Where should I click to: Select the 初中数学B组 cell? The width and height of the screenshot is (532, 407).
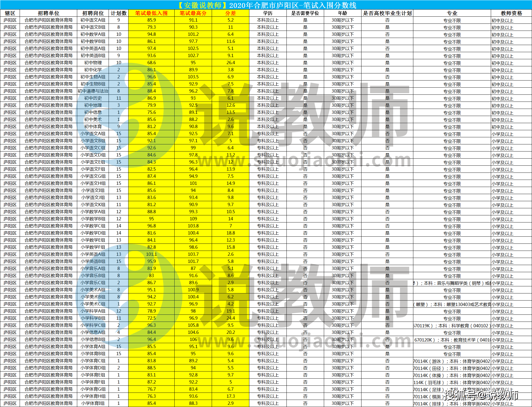pos(93,41)
